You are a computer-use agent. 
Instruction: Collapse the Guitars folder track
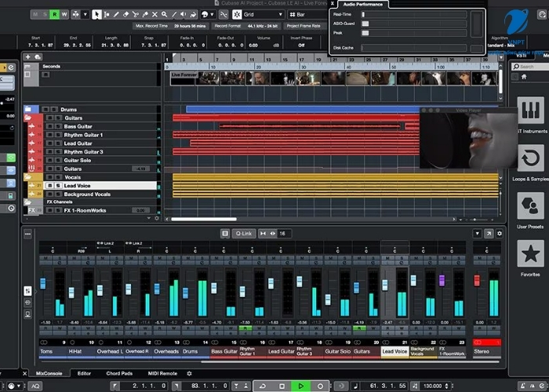[x=28, y=118]
